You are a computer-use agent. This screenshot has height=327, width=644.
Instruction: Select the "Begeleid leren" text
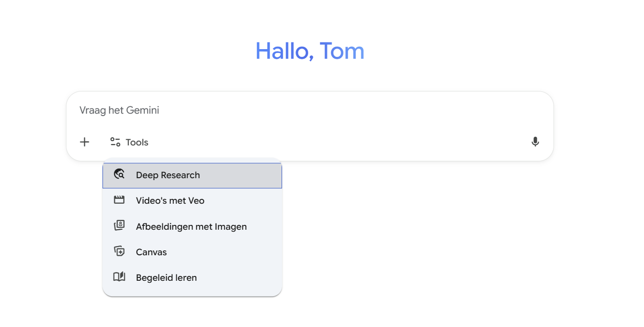(x=166, y=278)
